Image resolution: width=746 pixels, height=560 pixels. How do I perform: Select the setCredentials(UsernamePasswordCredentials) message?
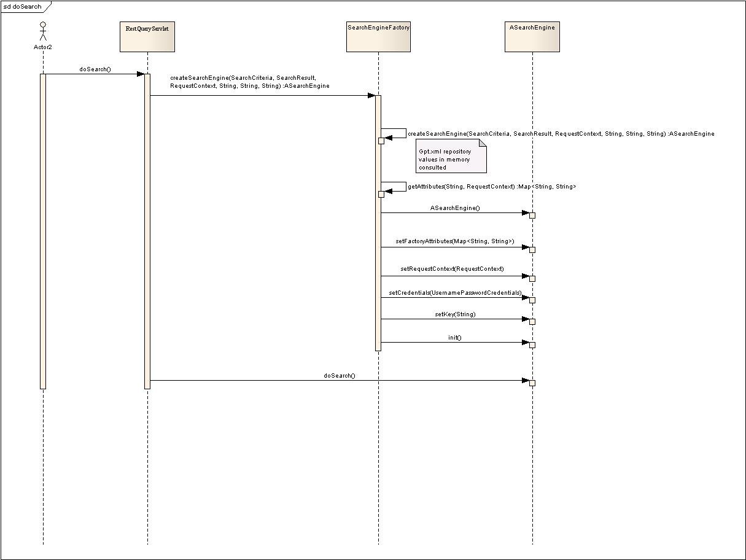click(x=455, y=293)
